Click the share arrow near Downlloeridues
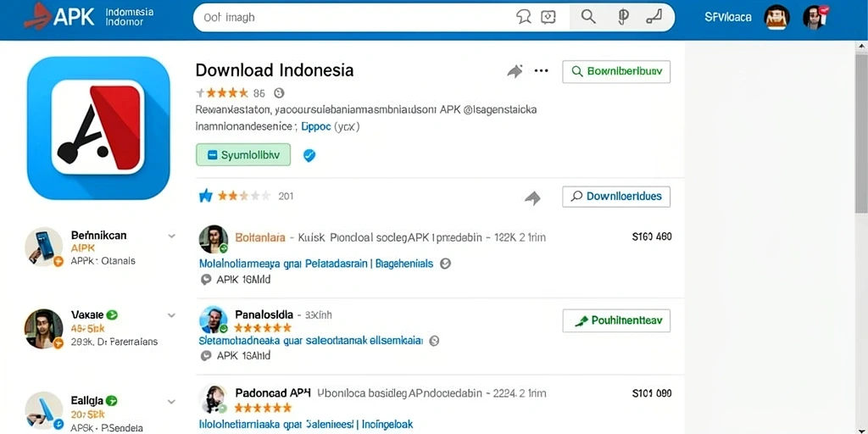 pyautogui.click(x=532, y=198)
